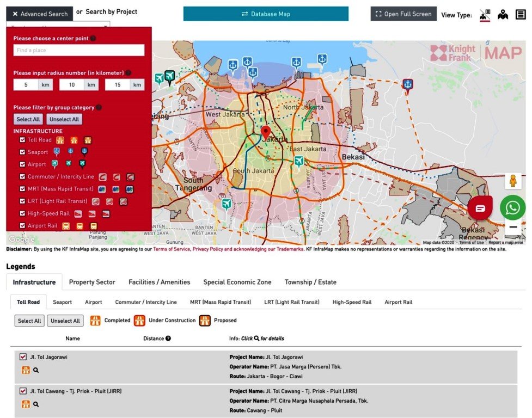Click the Proposed toll road legend icon

(205, 321)
